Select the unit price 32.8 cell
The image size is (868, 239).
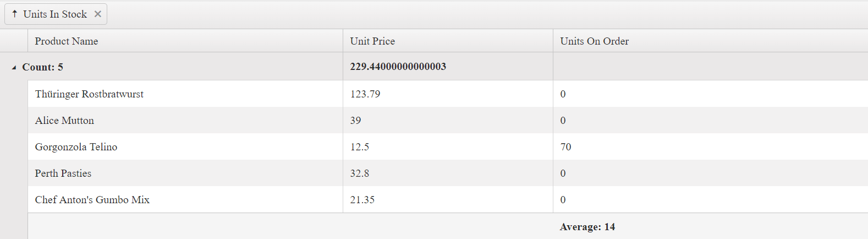point(360,173)
